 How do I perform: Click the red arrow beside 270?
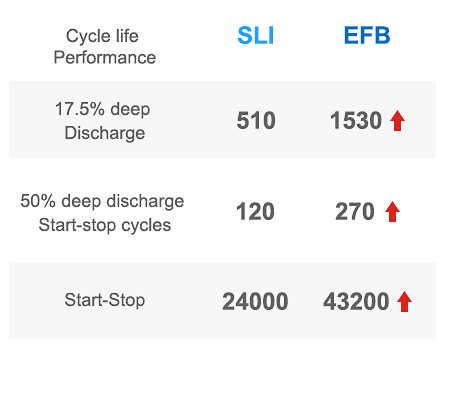pos(392,212)
